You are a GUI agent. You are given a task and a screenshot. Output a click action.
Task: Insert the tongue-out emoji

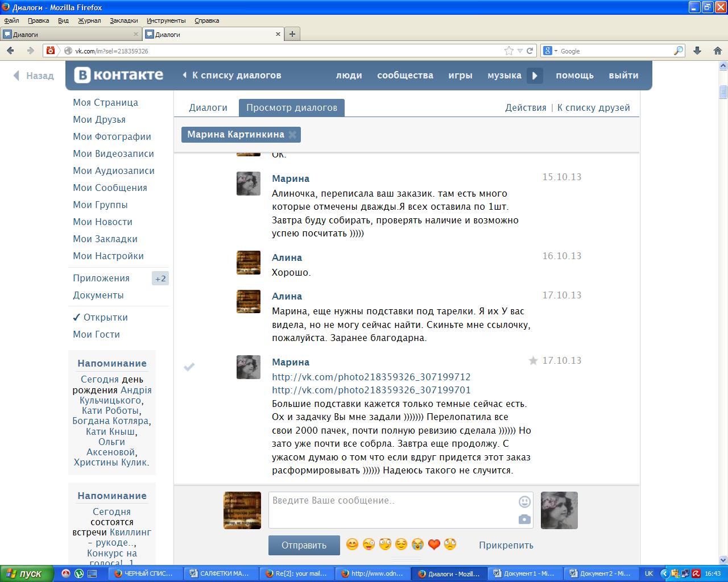click(369, 544)
